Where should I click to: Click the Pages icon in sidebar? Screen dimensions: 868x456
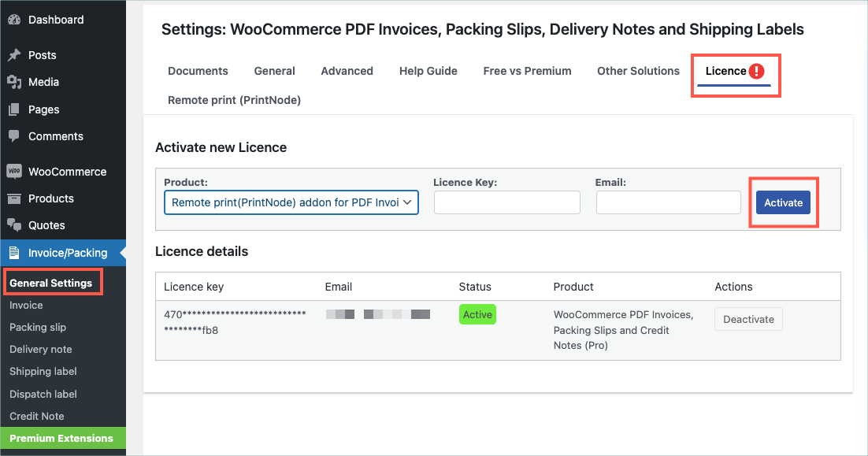14,109
